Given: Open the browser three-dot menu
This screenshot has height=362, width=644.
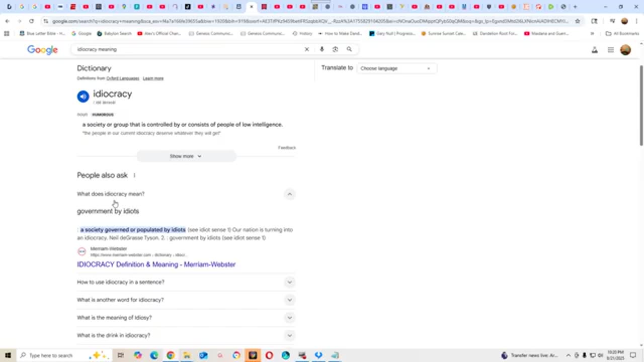Looking at the screenshot, I should point(636,21).
